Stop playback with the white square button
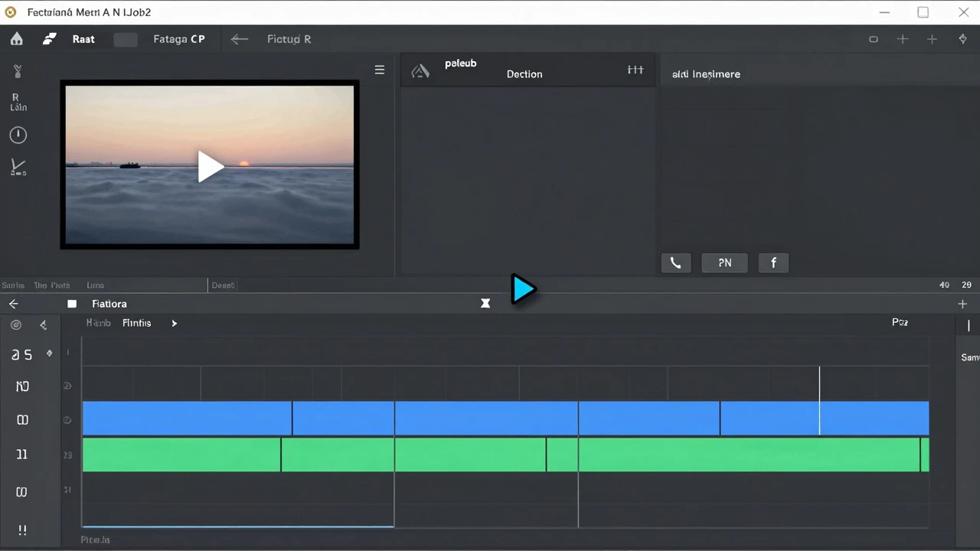The height and width of the screenshot is (551, 980). pos(72,304)
